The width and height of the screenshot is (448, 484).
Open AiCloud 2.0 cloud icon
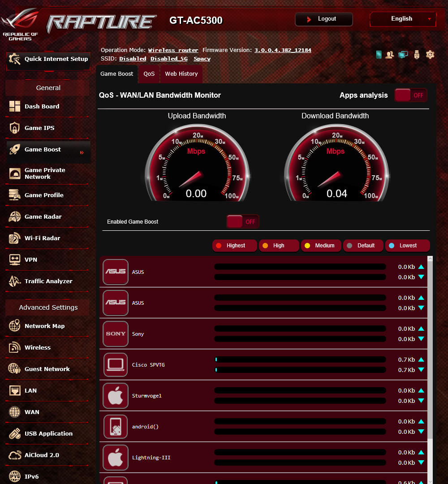coord(14,455)
